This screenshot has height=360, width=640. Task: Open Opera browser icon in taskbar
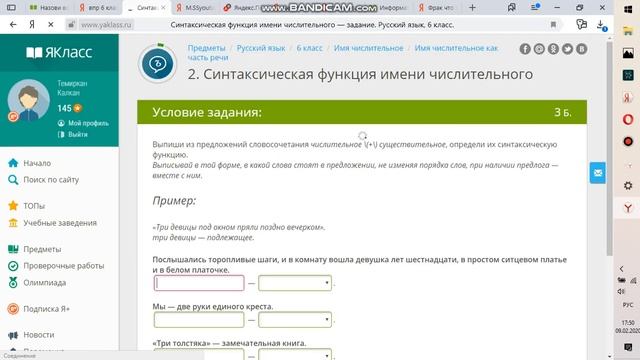coord(628,119)
